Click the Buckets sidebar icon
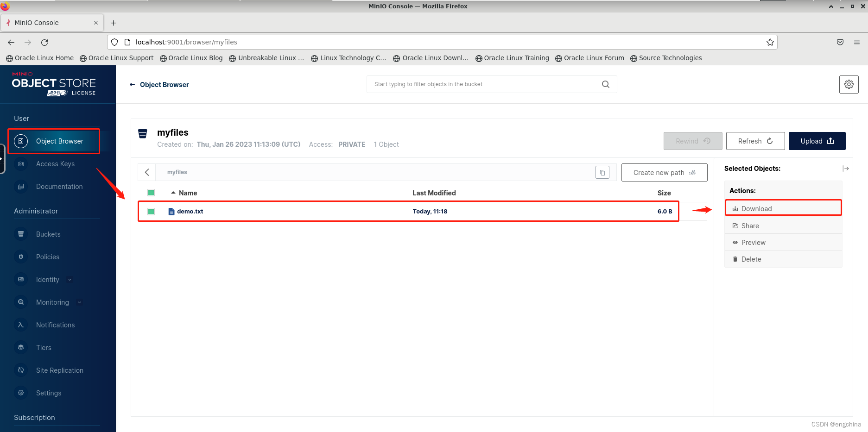Screen dimensions: 868x432 pos(21,234)
